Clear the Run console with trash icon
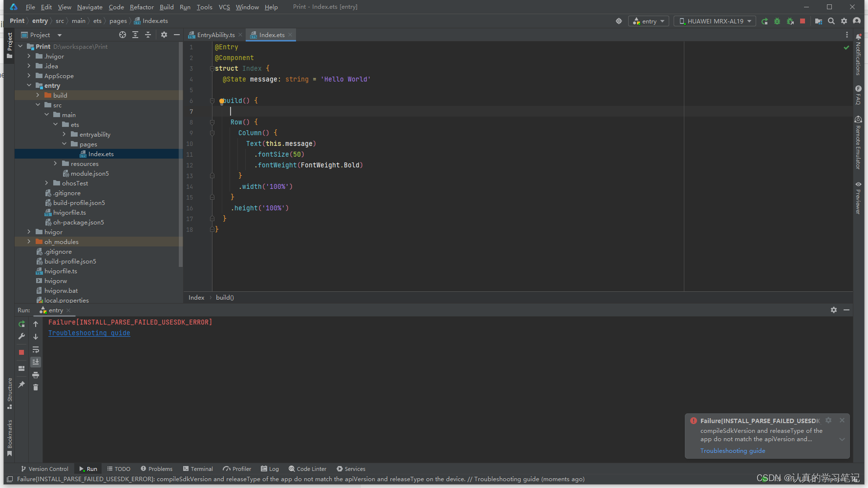 (35, 387)
